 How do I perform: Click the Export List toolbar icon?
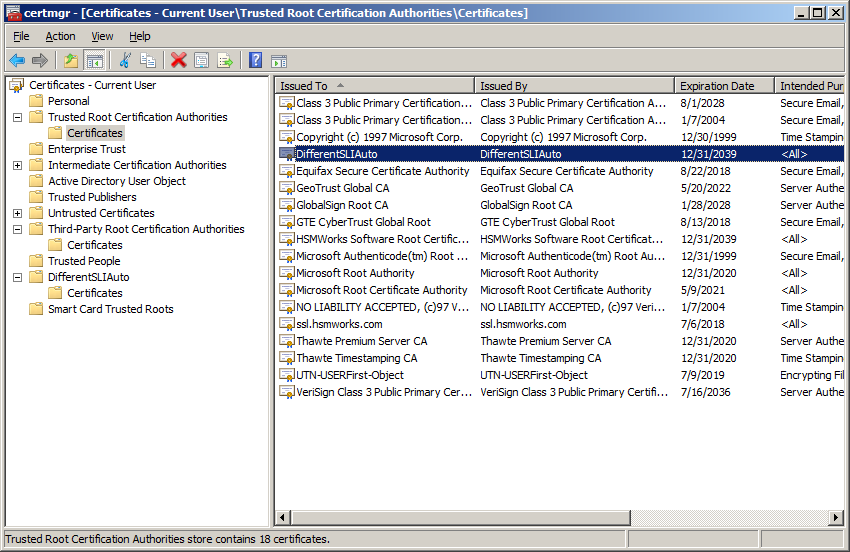tap(224, 60)
